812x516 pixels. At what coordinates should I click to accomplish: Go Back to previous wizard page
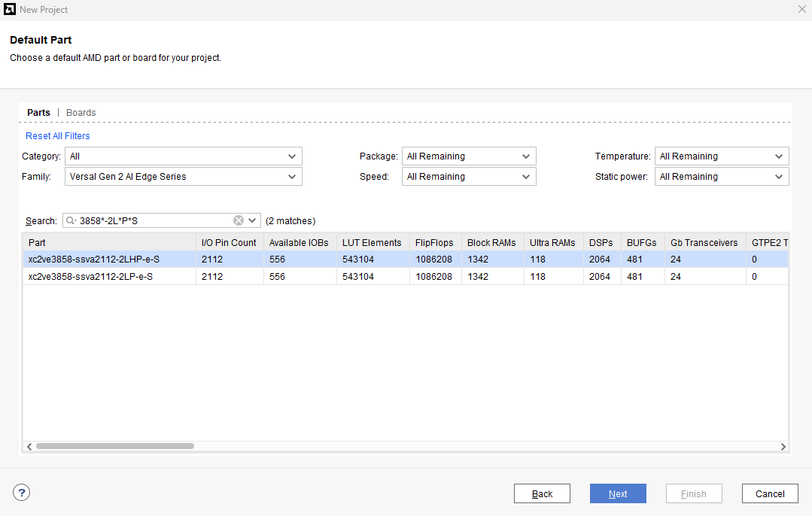click(x=542, y=493)
